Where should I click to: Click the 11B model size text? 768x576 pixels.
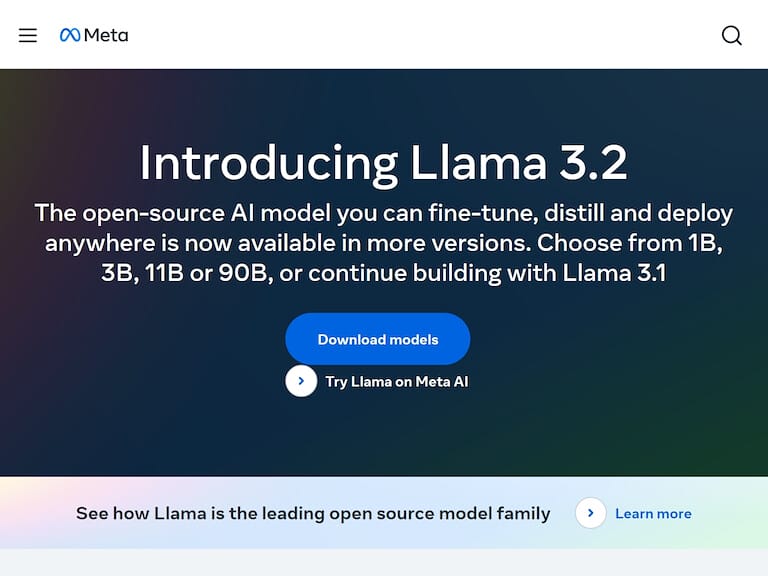[x=164, y=272]
